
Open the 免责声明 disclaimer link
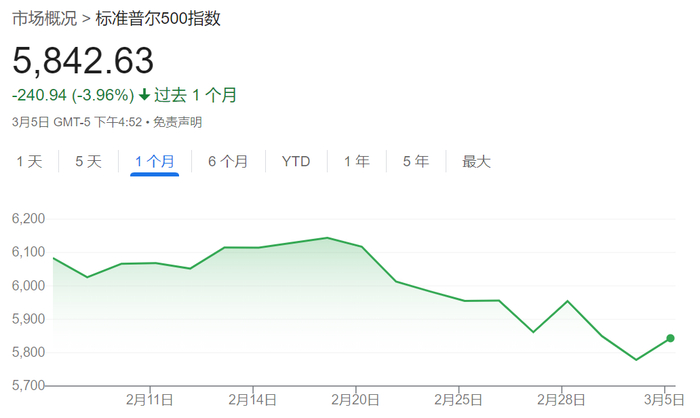click(x=178, y=122)
